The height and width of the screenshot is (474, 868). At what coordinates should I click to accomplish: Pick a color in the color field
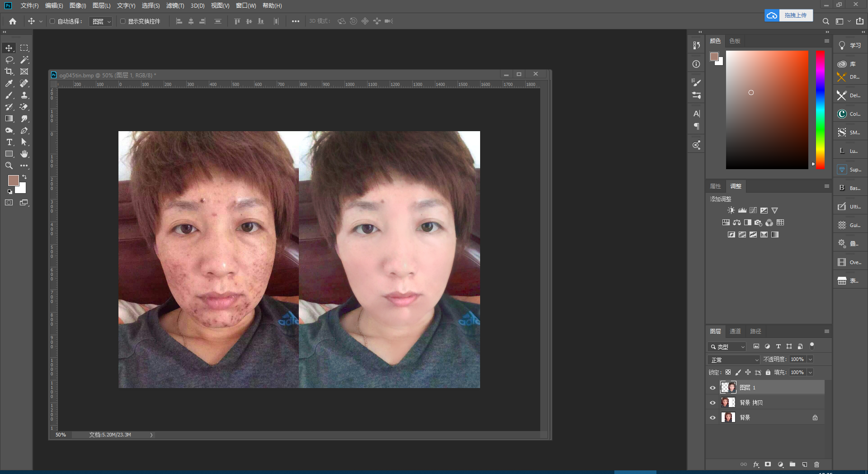pyautogui.click(x=767, y=110)
